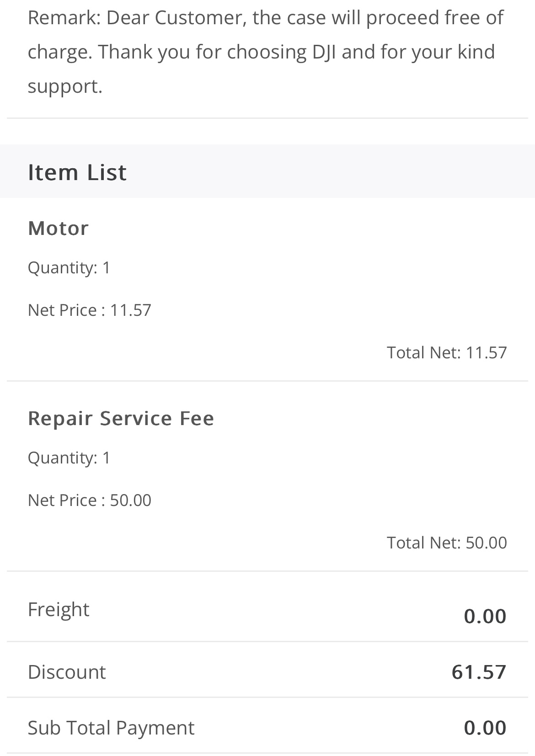
Task: Tap the Motor item title
Action: click(58, 228)
